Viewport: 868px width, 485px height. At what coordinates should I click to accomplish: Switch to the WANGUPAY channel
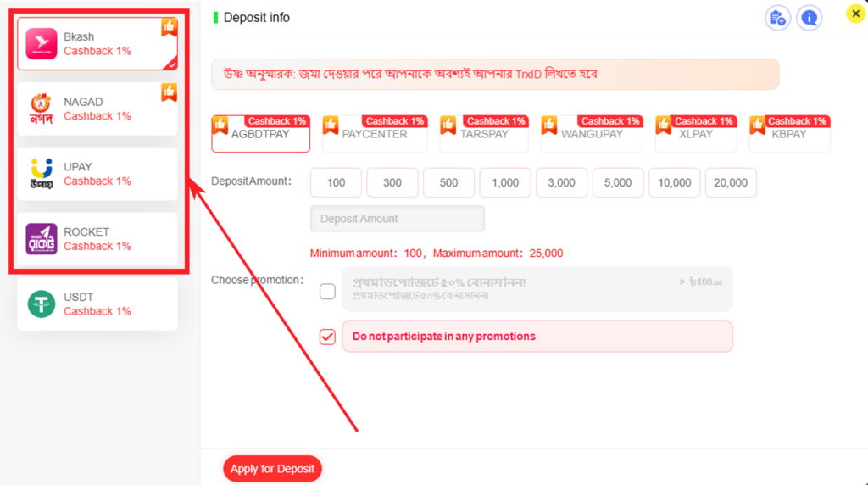pos(592,135)
